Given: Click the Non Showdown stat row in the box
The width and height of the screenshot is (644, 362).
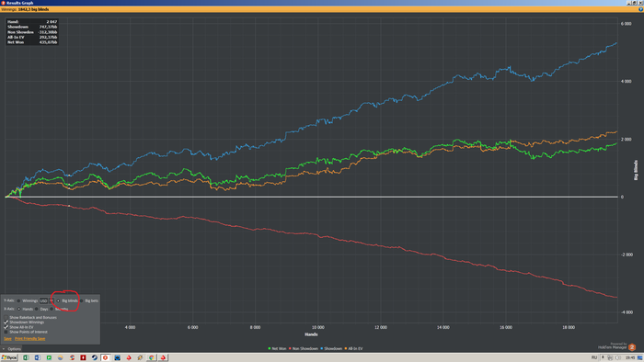Looking at the screenshot, I should pos(32,32).
